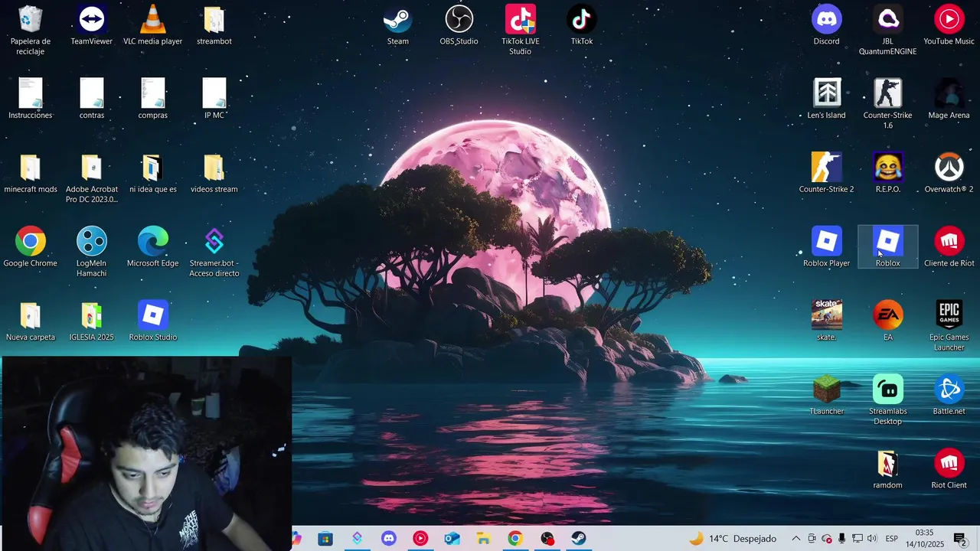Select the ramdom archive file
This screenshot has height=551, width=980.
coord(888,469)
